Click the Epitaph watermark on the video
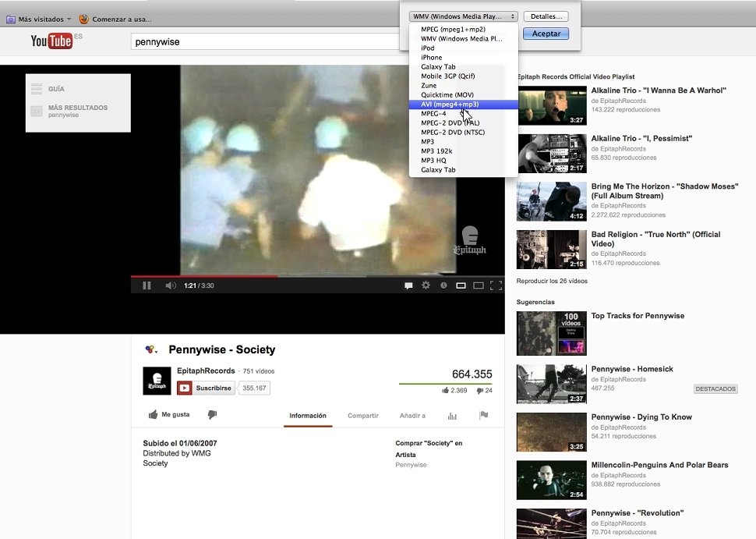Viewport: 756px width, 539px height. (469, 240)
